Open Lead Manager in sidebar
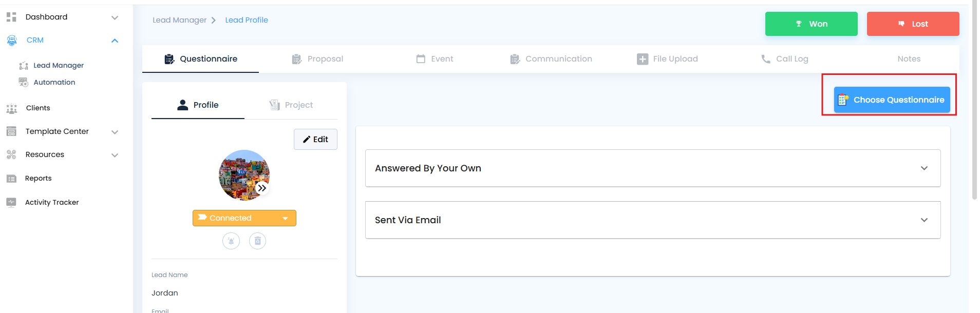 (59, 65)
